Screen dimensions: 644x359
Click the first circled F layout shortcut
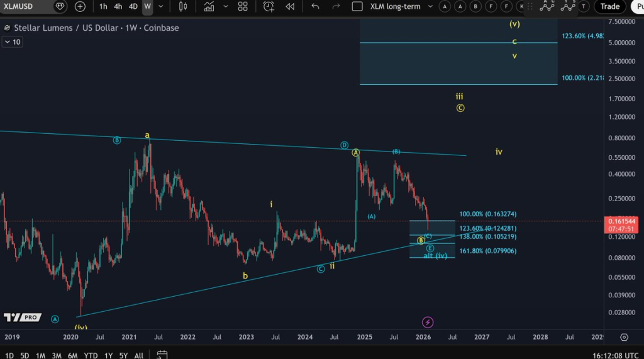click(x=491, y=6)
